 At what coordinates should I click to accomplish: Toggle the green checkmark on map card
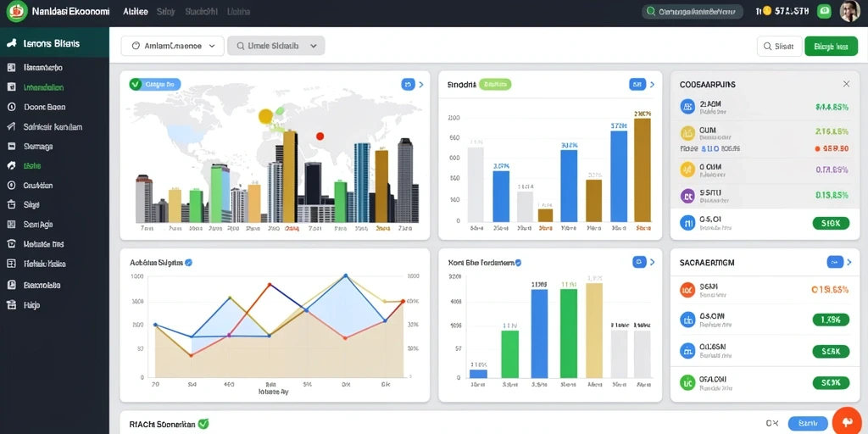(135, 84)
